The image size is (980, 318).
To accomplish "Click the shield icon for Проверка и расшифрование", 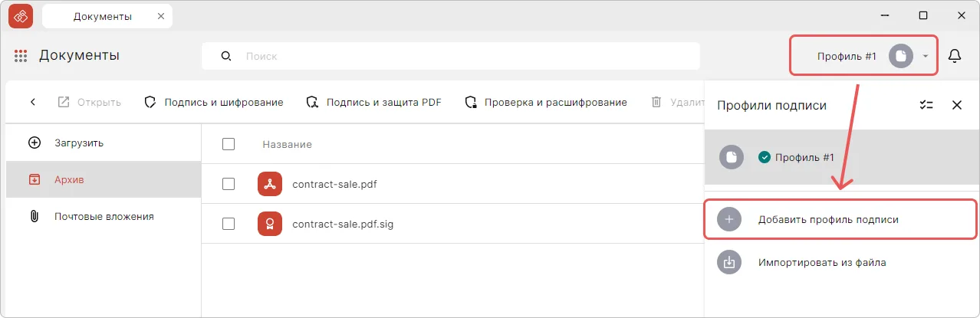I will 471,102.
